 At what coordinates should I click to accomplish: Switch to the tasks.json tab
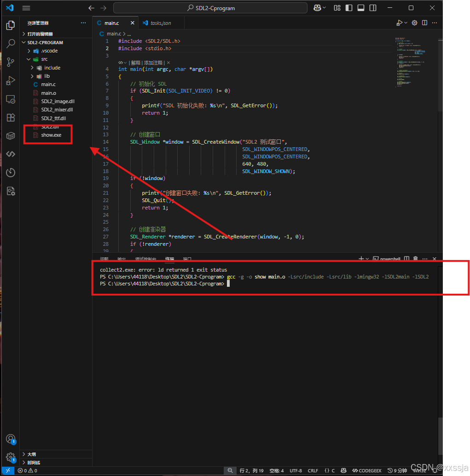(161, 22)
